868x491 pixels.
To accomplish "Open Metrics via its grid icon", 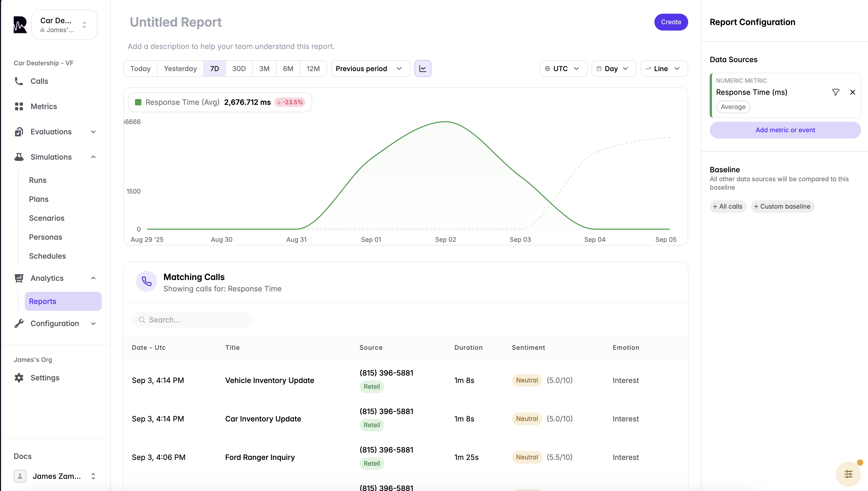I will click(19, 106).
